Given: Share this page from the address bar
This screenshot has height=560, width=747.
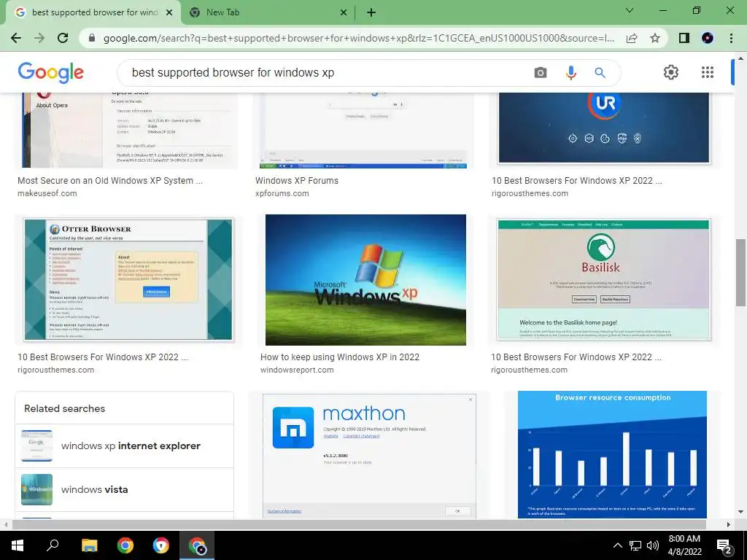Looking at the screenshot, I should point(632,38).
